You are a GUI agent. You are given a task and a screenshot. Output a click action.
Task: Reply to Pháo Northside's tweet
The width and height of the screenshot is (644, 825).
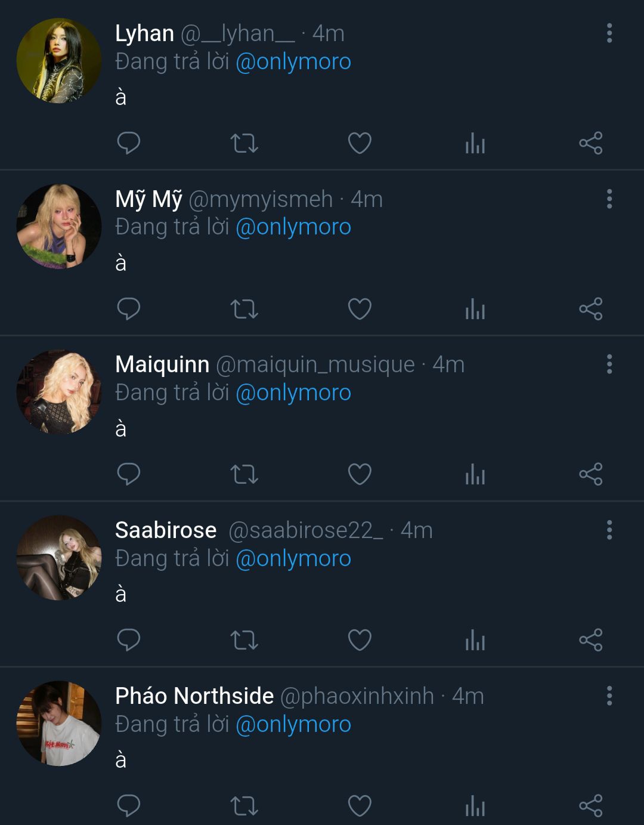[x=128, y=806]
